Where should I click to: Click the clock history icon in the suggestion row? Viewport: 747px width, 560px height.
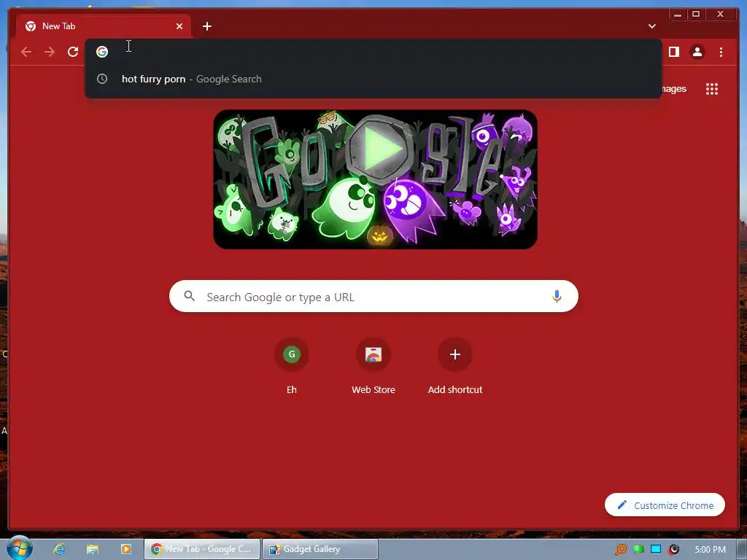point(102,79)
